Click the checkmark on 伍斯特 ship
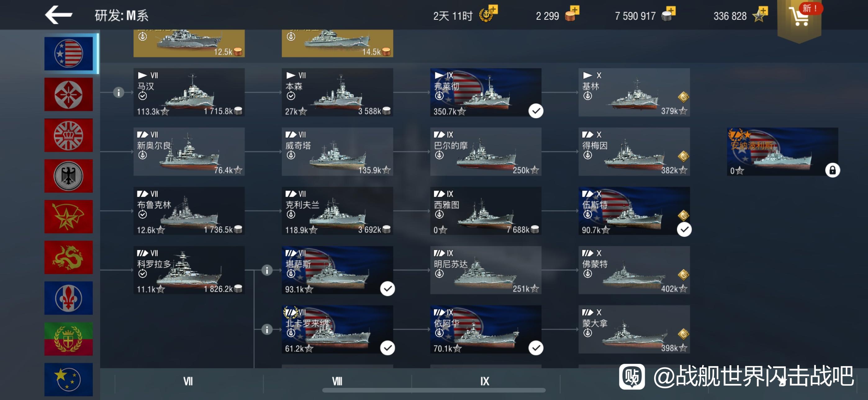868x400 pixels. click(684, 229)
